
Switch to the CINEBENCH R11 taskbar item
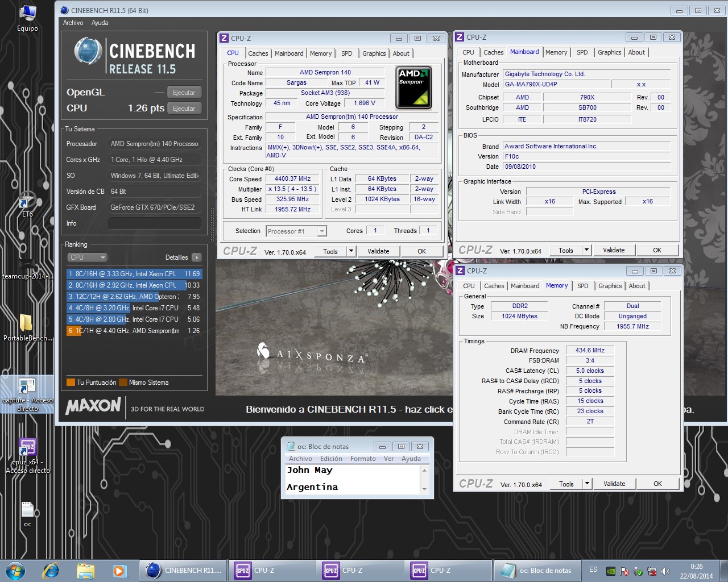(x=183, y=571)
